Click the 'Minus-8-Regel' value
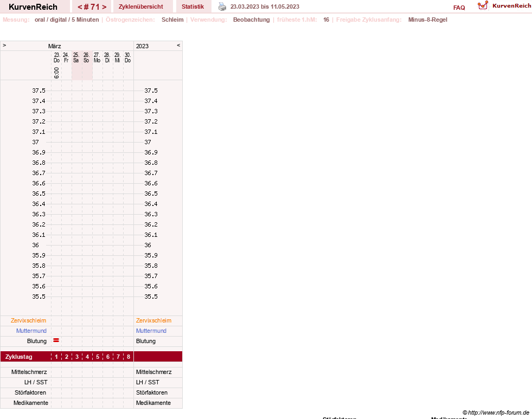Screen dimensions: 532x419 click(427, 20)
